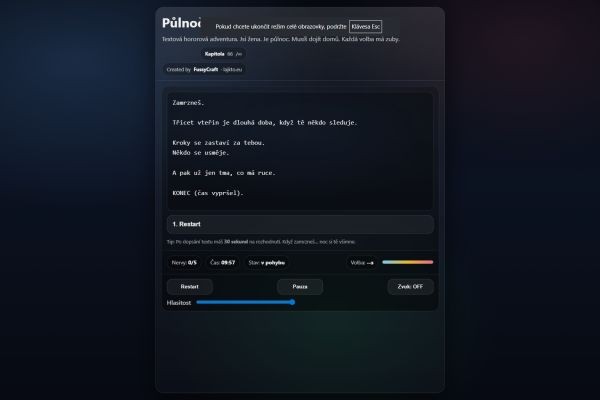
Task: Click the Hlasitost label
Action: pyautogui.click(x=179, y=303)
